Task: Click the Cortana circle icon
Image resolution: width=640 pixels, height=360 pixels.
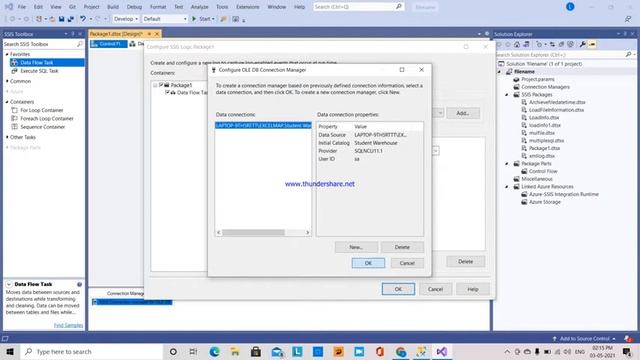Action: tap(173, 351)
